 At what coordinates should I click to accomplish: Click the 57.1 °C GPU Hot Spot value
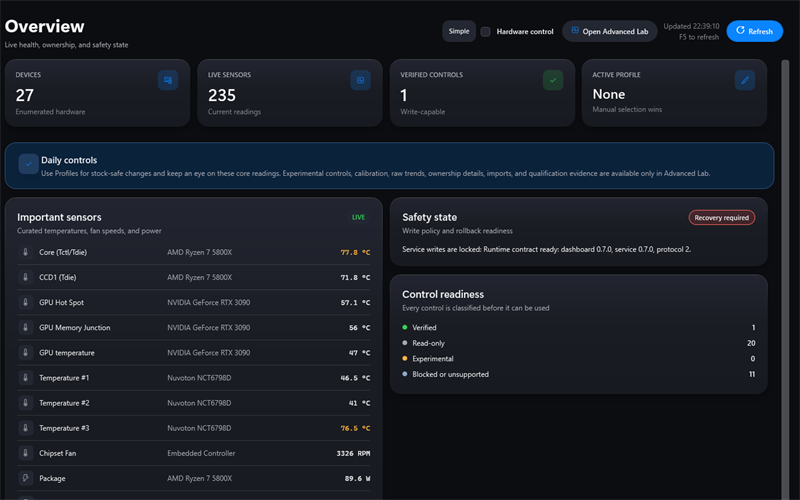click(355, 303)
